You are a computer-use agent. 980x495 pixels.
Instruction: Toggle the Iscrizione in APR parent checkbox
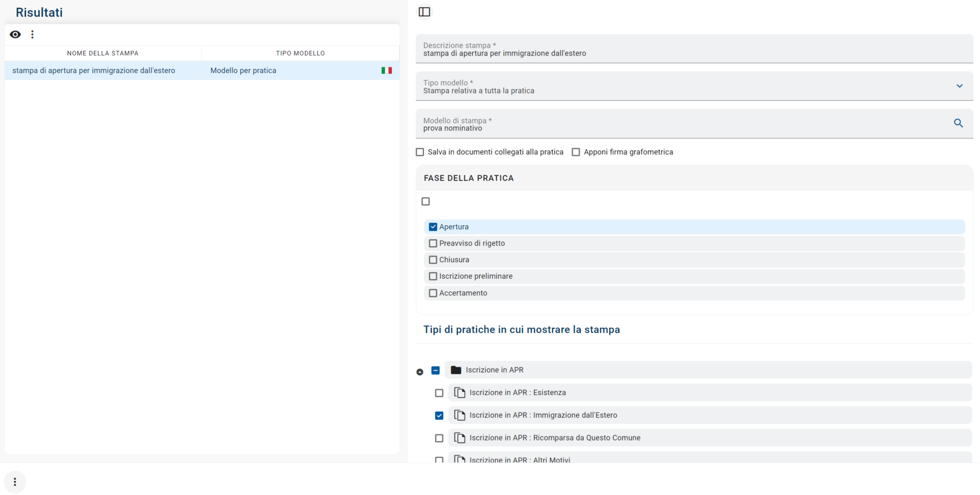pyautogui.click(x=436, y=370)
